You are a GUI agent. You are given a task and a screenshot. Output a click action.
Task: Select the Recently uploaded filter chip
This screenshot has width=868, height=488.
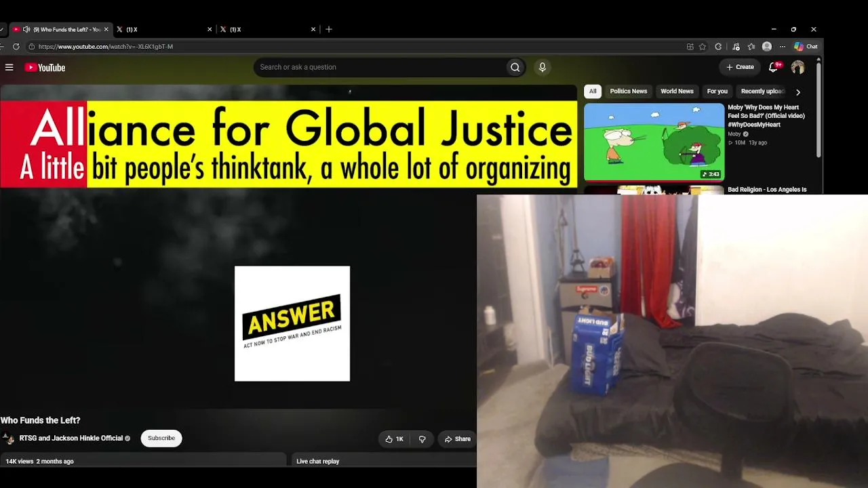762,91
